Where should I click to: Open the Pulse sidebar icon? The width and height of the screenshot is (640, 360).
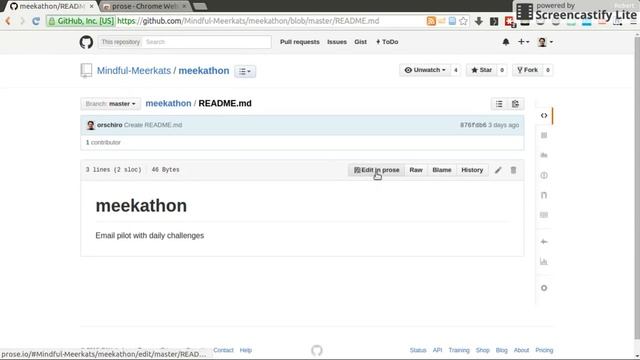544,242
